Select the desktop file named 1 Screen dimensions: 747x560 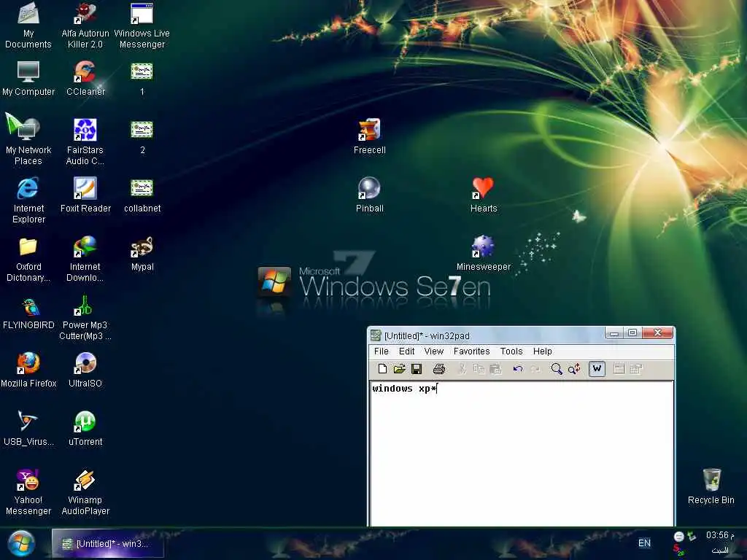tap(142, 79)
